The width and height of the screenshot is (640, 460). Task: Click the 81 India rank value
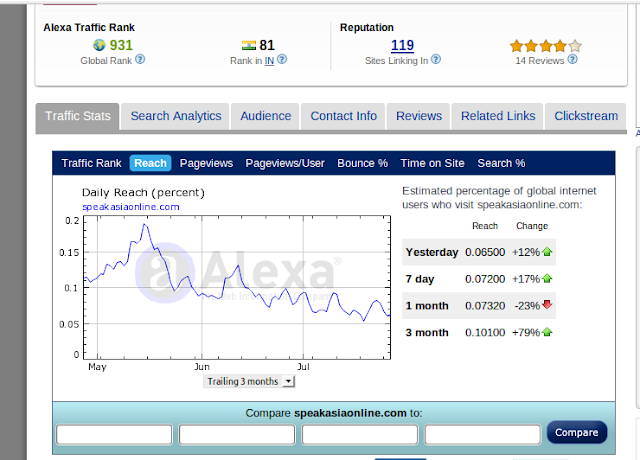267,45
